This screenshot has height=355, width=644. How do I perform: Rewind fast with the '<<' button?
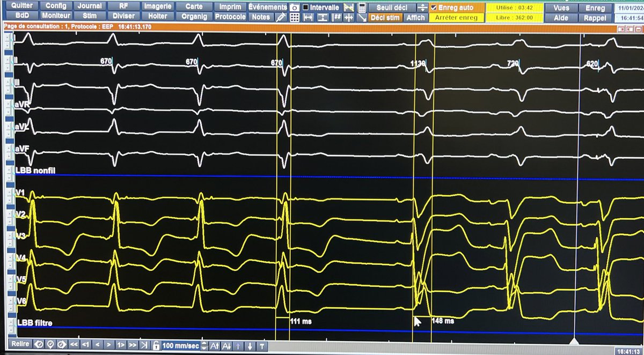pyautogui.click(x=74, y=345)
